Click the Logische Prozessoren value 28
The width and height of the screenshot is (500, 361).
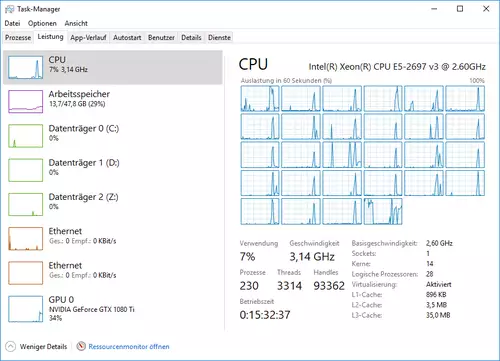(430, 274)
